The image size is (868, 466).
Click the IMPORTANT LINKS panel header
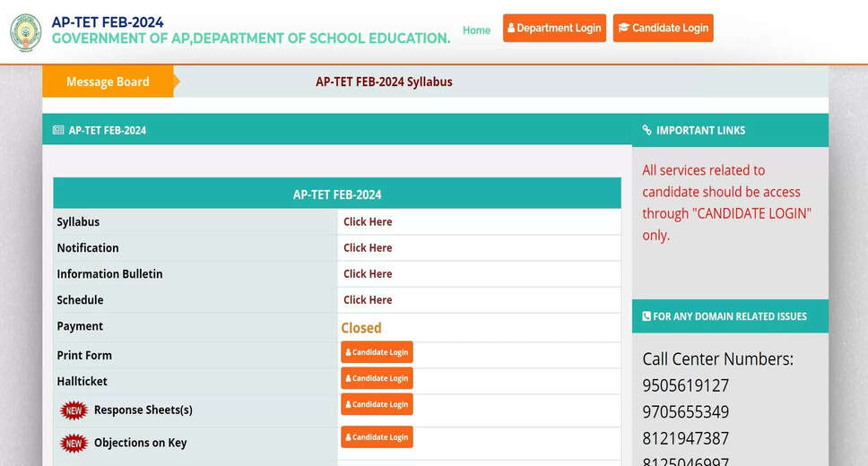730,130
